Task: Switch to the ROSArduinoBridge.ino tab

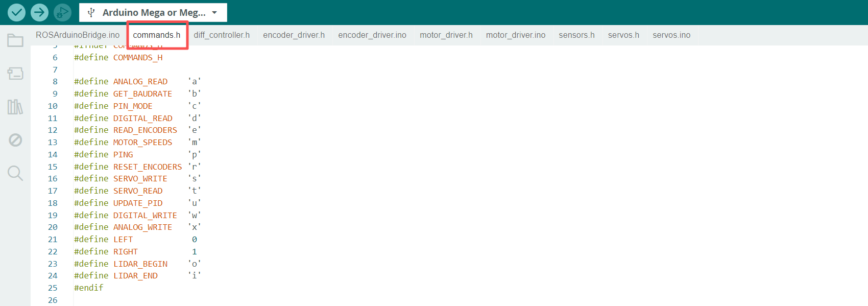Action: click(x=78, y=35)
